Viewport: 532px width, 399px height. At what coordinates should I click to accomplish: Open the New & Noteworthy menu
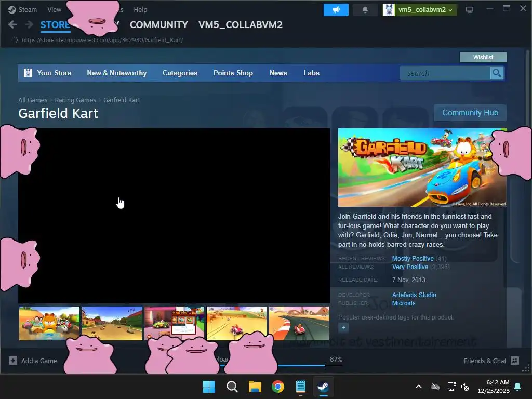tap(117, 73)
